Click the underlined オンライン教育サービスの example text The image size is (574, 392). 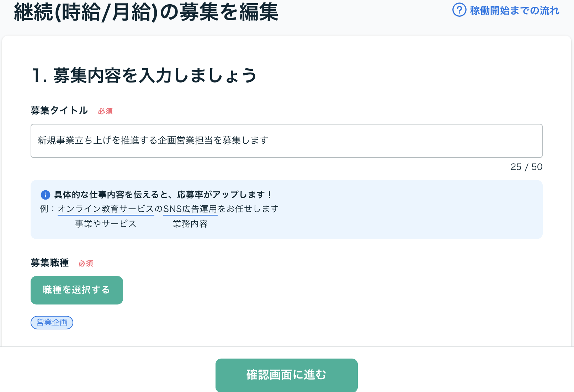(106, 209)
